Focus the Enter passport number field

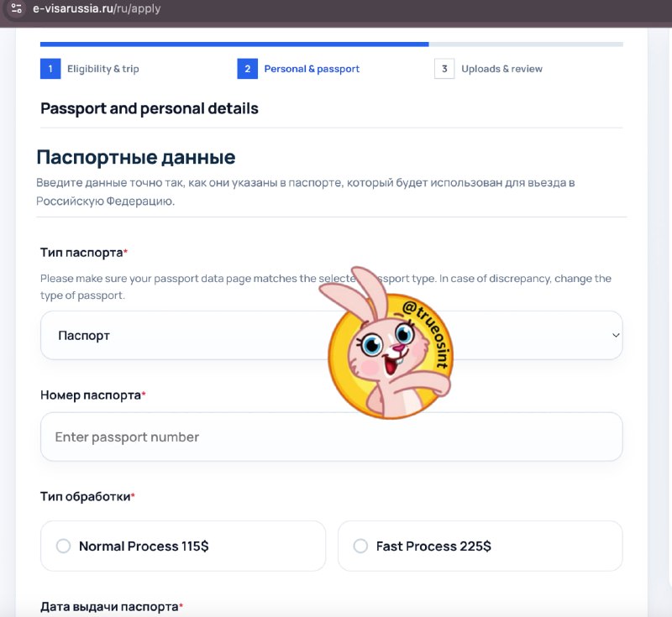pos(331,437)
